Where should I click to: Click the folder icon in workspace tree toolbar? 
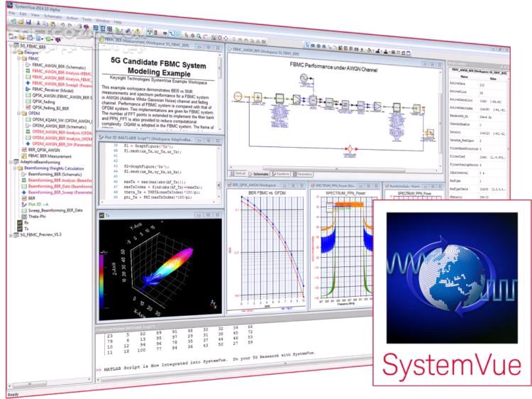click(x=22, y=37)
